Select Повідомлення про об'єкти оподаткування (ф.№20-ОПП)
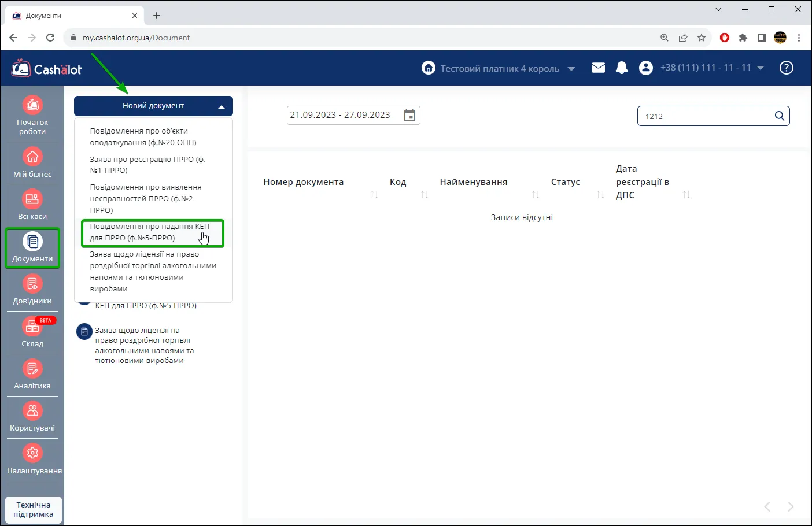 (153, 137)
